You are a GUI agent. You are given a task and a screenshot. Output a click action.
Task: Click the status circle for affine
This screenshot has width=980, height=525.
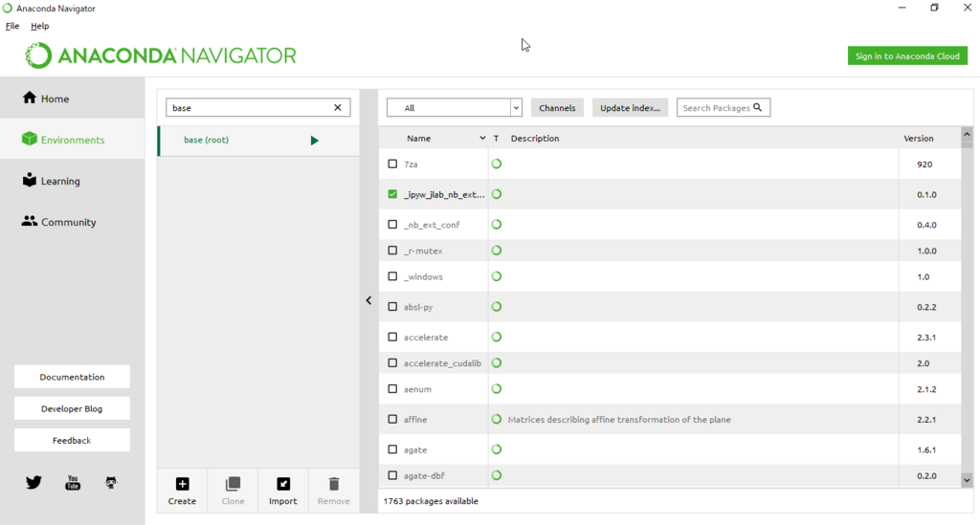tap(497, 420)
